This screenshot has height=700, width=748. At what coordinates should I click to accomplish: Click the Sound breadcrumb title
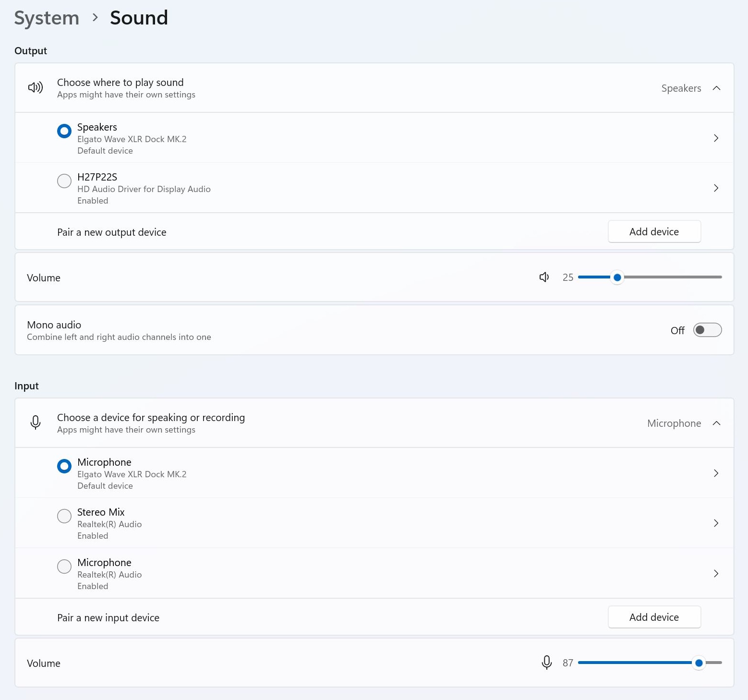click(139, 18)
